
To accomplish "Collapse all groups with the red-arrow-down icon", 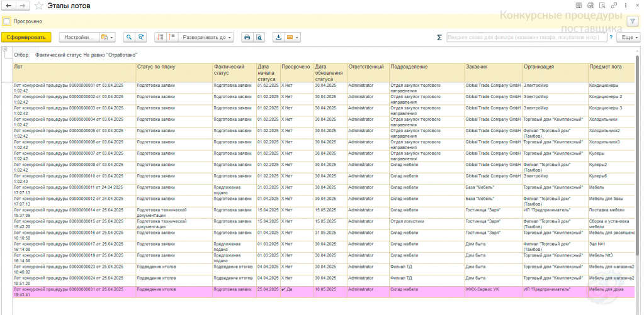I will tap(161, 37).
